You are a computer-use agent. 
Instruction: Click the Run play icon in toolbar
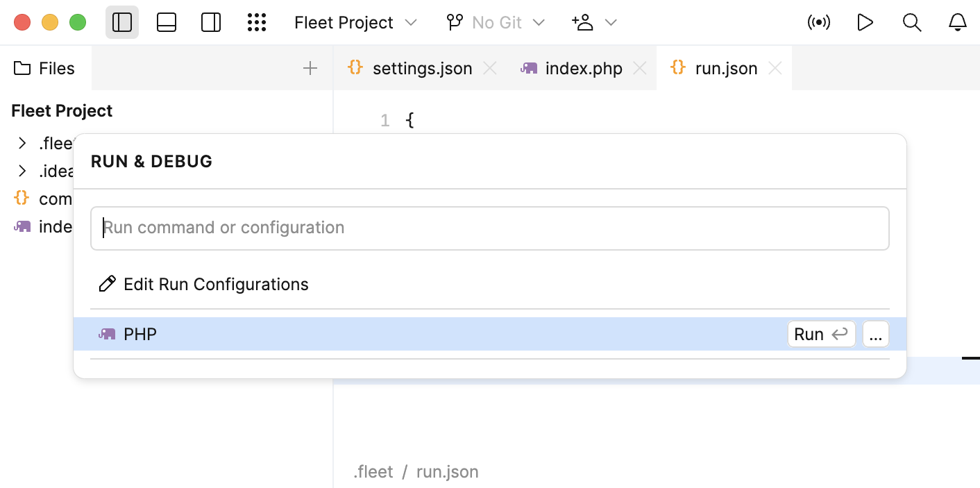tap(865, 23)
